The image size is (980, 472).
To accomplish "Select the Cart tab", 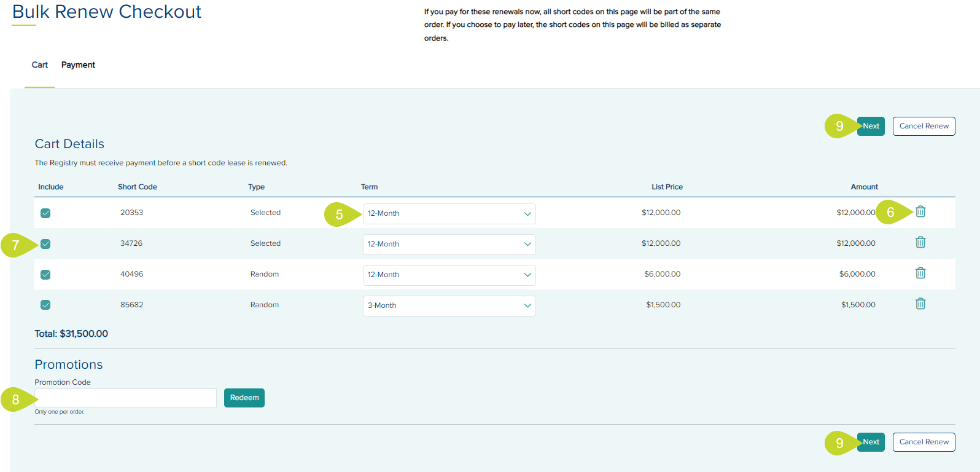I will [x=39, y=65].
